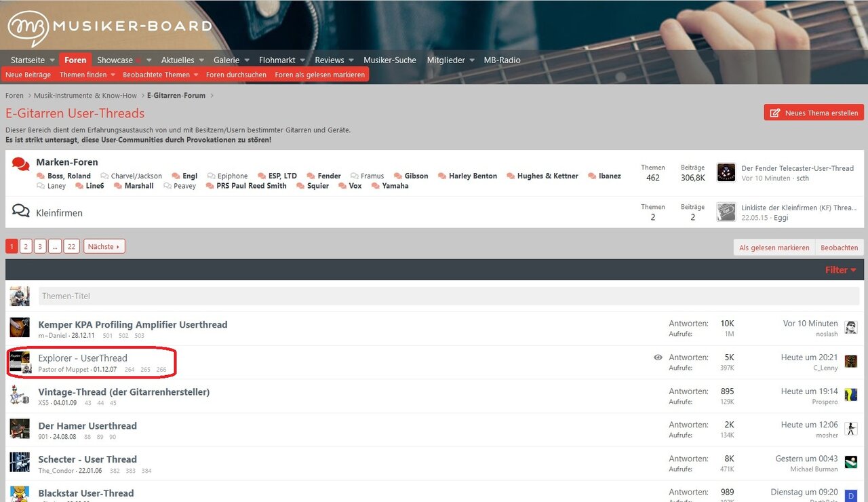868x502 pixels.
Task: Open Der Hamer Userthread title
Action: [x=87, y=425]
